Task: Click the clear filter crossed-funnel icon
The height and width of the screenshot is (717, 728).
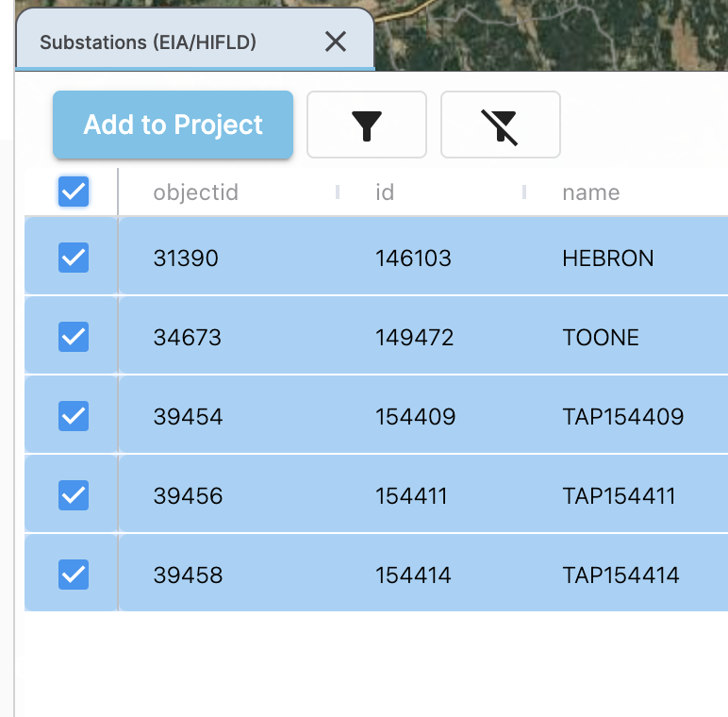Action: [500, 125]
